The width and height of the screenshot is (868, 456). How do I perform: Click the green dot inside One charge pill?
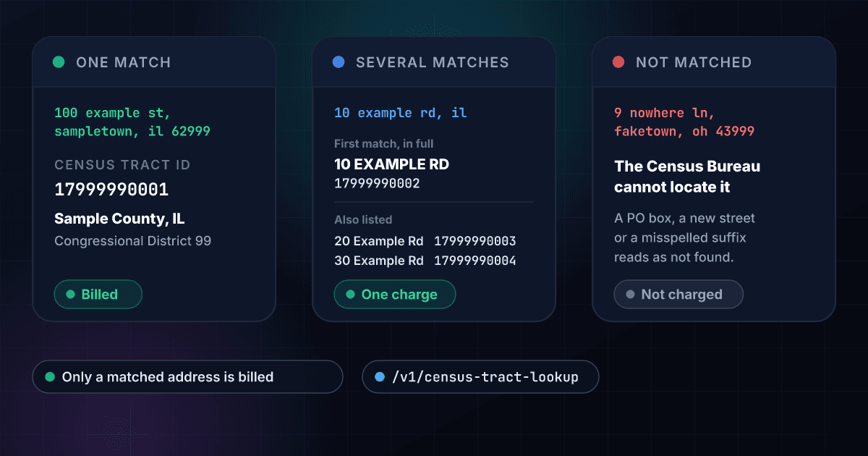pos(350,295)
